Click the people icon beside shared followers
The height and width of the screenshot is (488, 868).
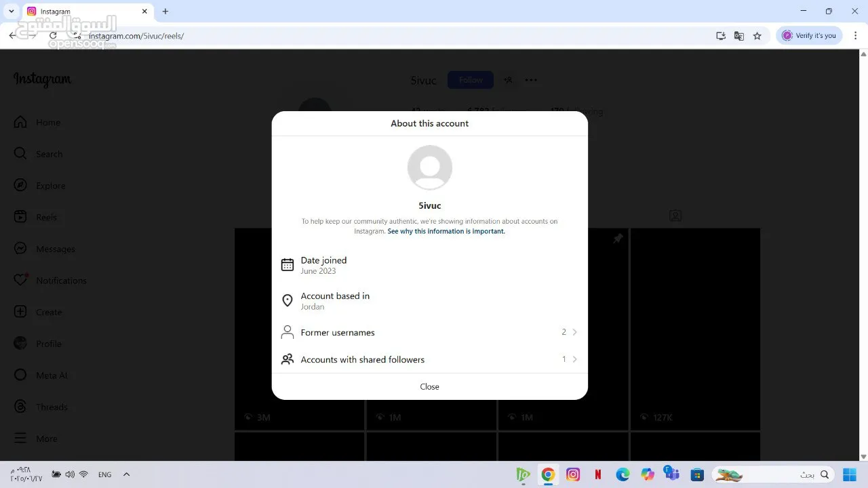pos(288,359)
